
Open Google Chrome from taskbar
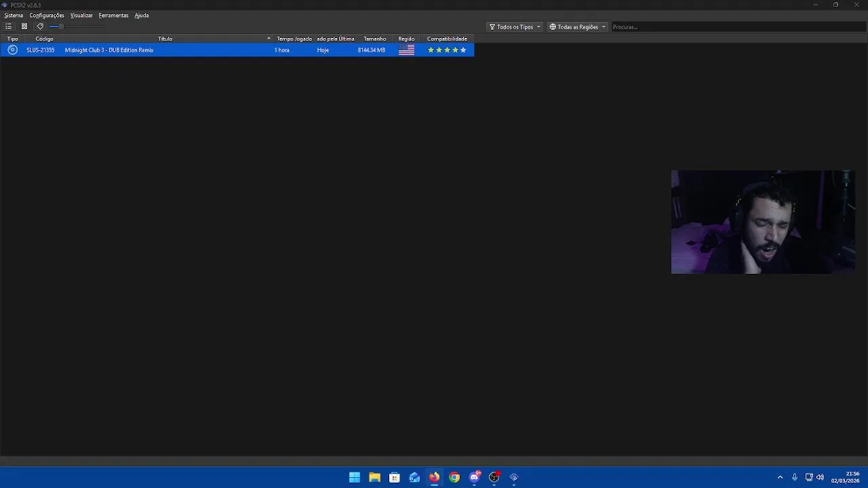(454, 477)
